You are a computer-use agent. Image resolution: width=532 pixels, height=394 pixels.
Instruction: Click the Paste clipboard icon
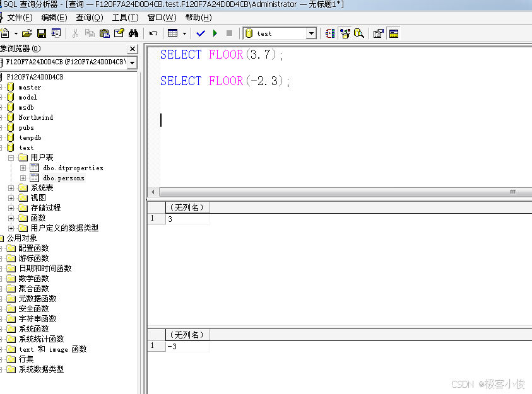coord(105,33)
